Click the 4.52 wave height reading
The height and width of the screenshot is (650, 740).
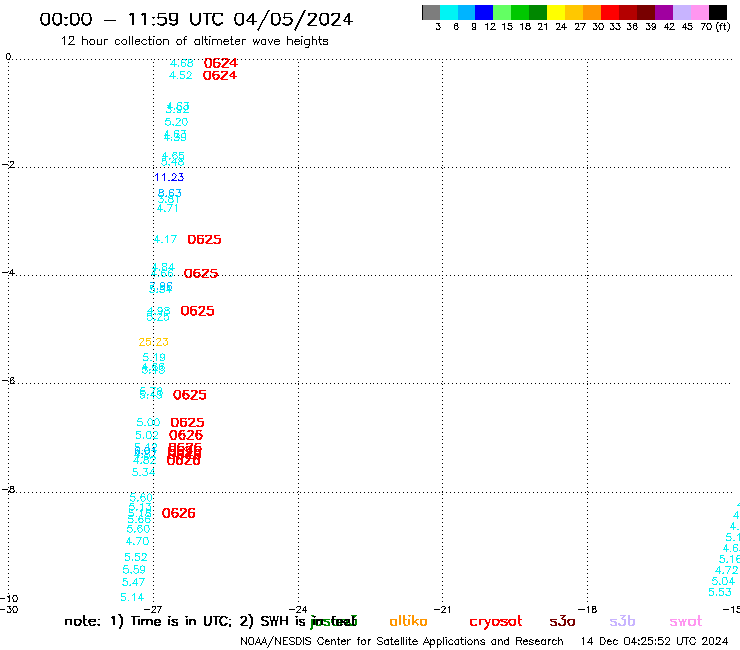[x=181, y=76]
